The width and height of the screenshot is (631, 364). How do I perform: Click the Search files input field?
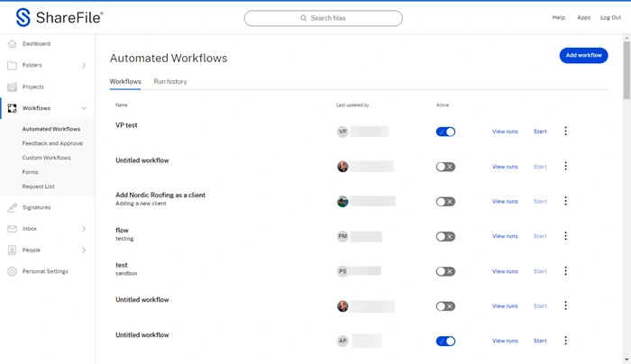[x=324, y=18]
